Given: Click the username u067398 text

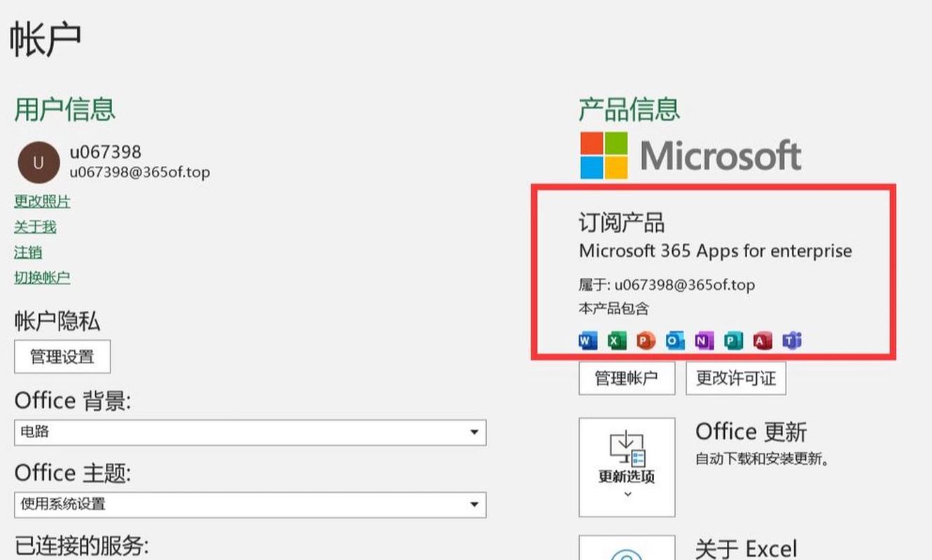Looking at the screenshot, I should pyautogui.click(x=105, y=152).
